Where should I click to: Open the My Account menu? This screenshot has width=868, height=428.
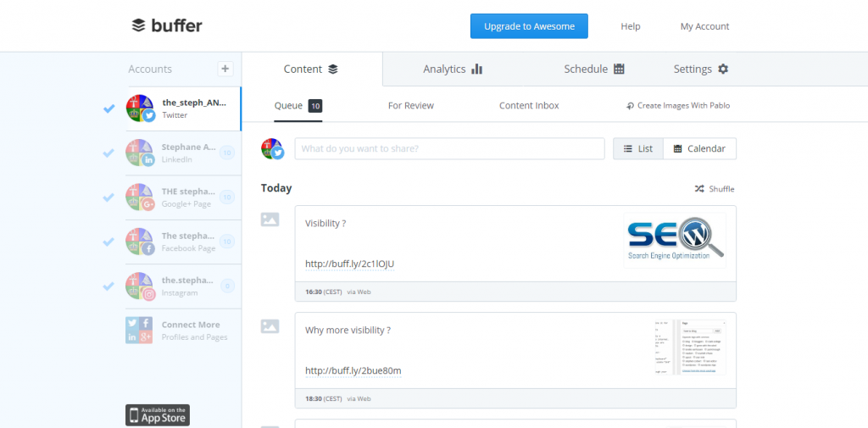pyautogui.click(x=704, y=26)
